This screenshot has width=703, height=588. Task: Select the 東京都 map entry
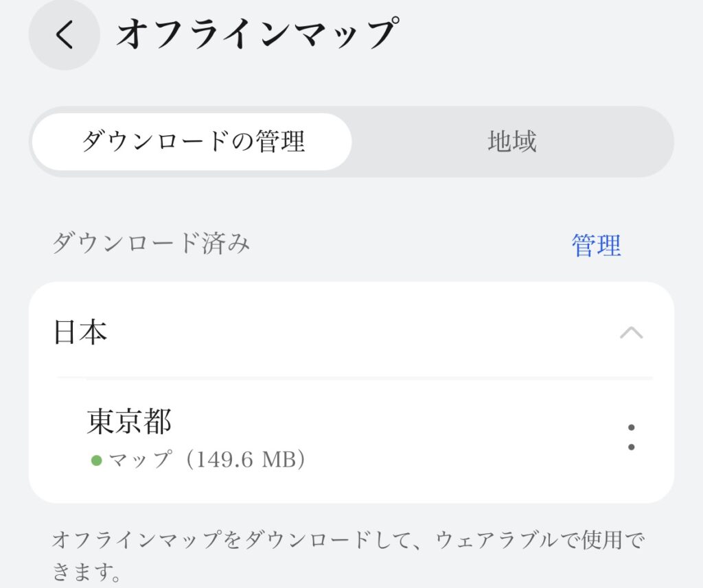(129, 422)
